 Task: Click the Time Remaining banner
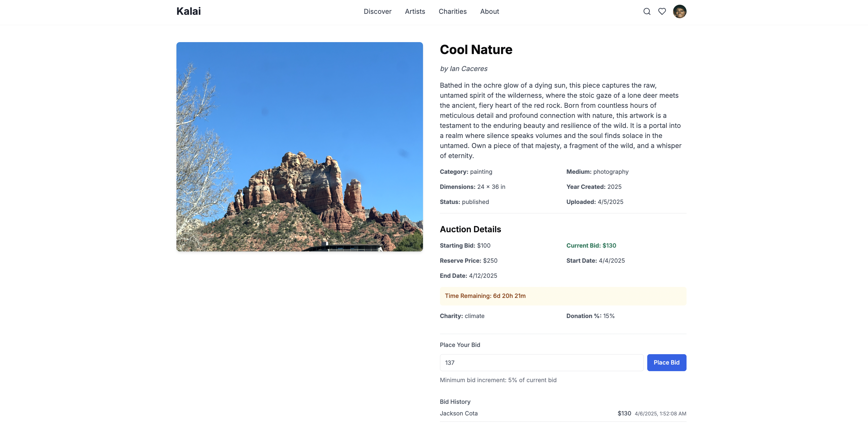563,296
